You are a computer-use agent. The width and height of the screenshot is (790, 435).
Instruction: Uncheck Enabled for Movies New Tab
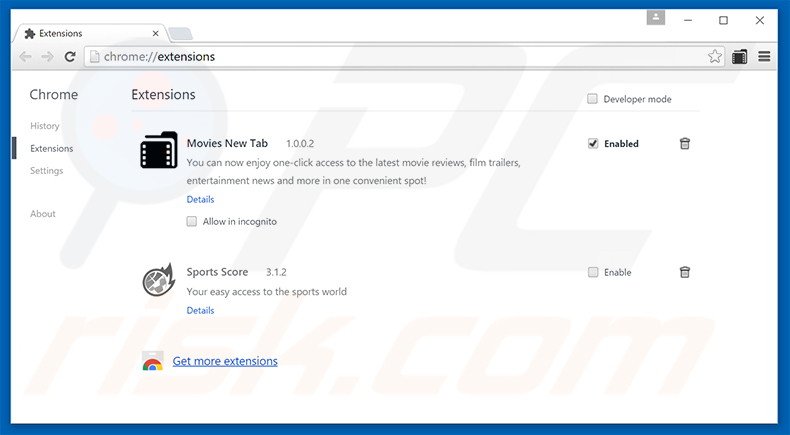[x=593, y=144]
